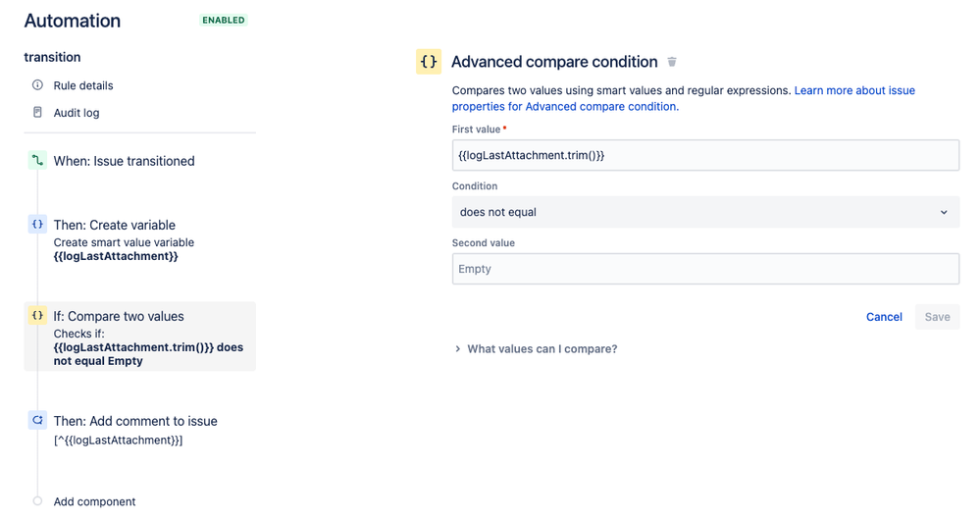The height and width of the screenshot is (520, 980).
Task: Select the Then: Create variable step
Action: (x=115, y=225)
